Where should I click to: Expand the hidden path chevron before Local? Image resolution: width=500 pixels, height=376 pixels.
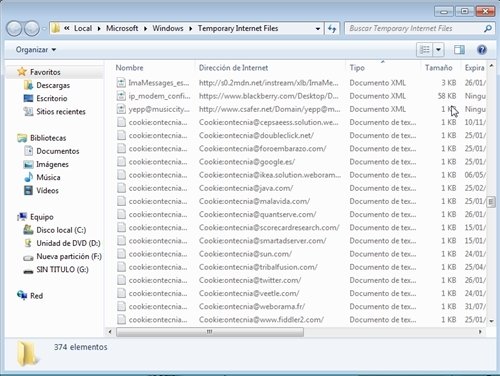pos(67,28)
